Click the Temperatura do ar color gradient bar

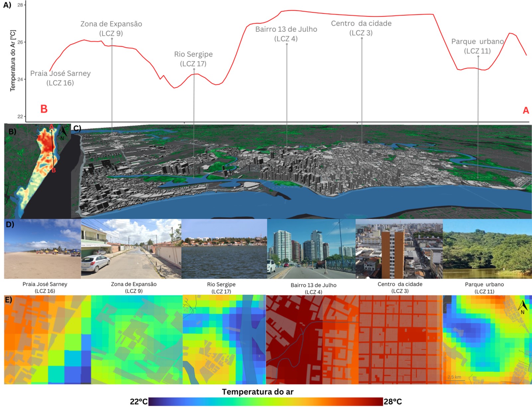(266, 402)
